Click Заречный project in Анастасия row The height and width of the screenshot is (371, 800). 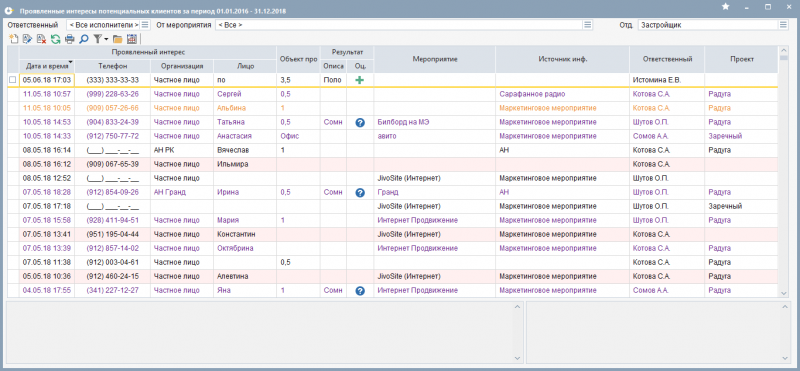click(741, 136)
